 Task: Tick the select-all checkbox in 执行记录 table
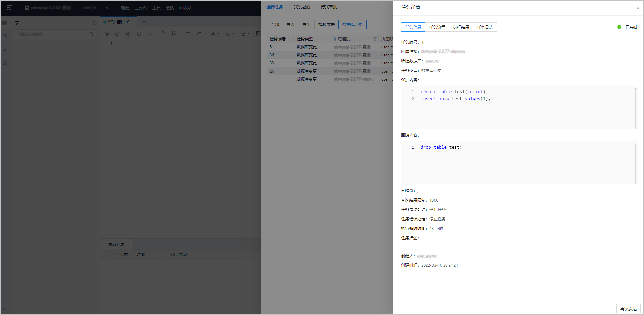point(108,254)
